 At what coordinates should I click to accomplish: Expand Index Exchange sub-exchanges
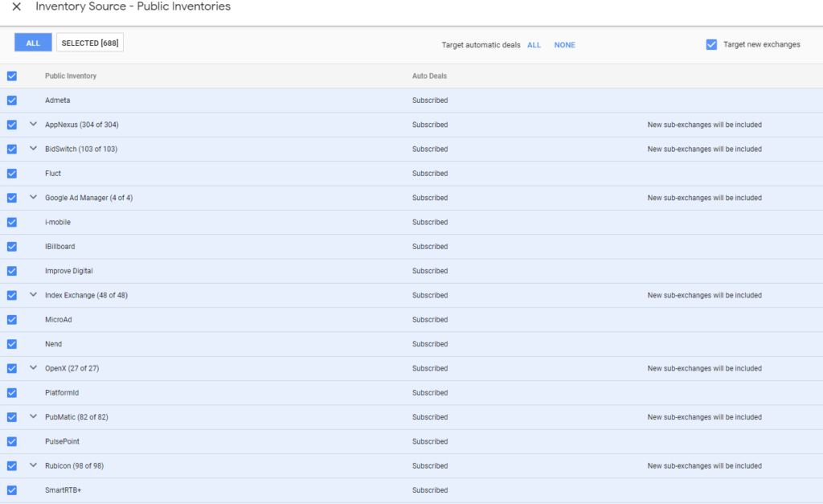pyautogui.click(x=33, y=295)
